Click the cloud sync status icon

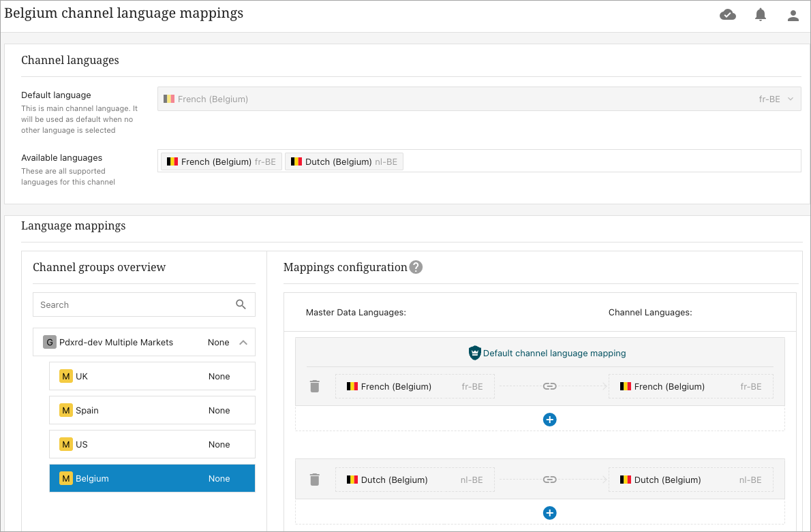click(x=728, y=15)
